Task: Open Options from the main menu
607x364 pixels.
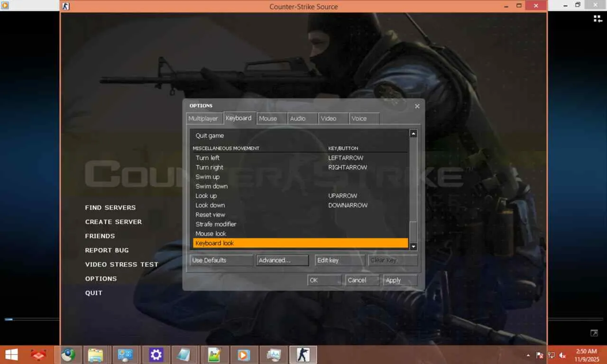Action: [101, 279]
